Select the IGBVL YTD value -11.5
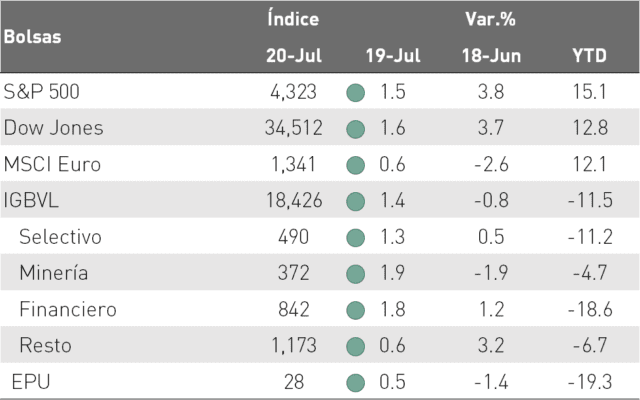Screen dimensions: 640x400 (590, 200)
